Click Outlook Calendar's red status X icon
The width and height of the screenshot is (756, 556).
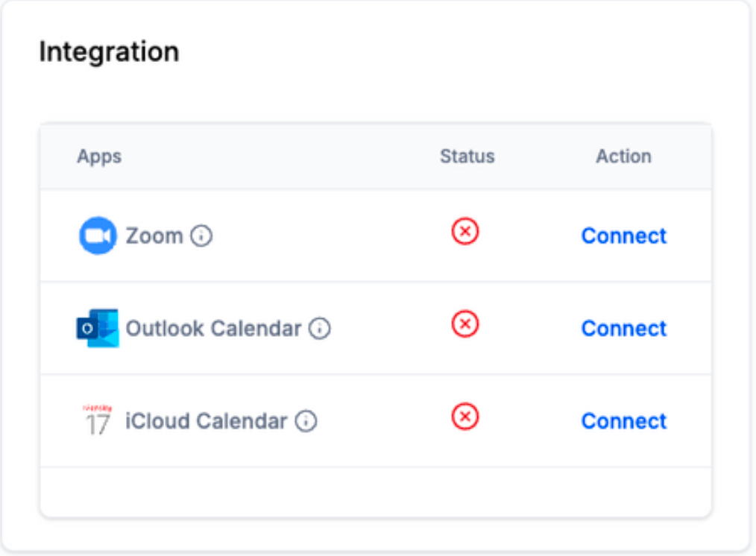[x=465, y=323]
